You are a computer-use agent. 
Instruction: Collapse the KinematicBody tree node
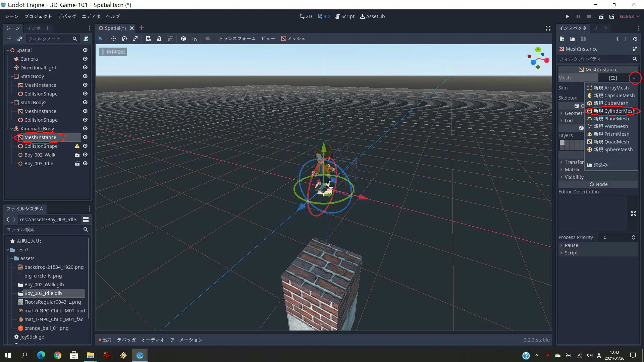12,129
